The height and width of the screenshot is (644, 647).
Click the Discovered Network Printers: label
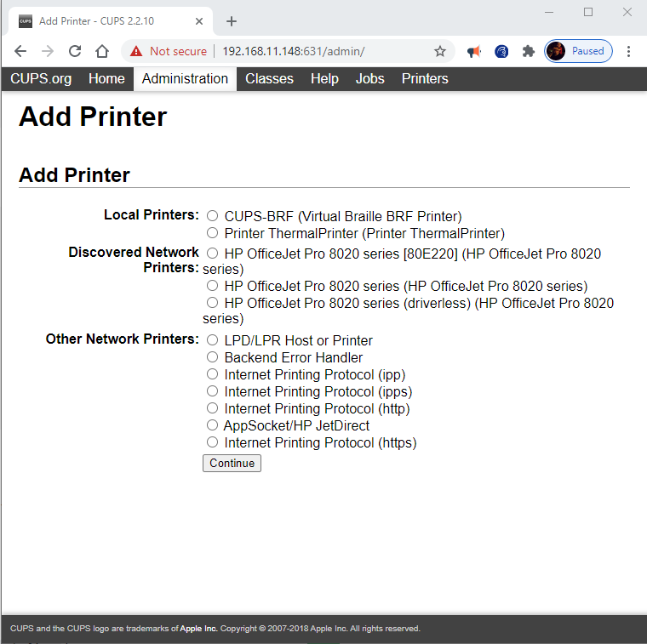tap(134, 259)
